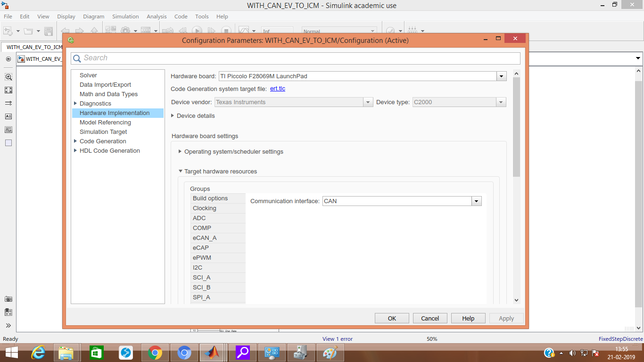Open the ert.tlc link
The height and width of the screenshot is (362, 644).
(x=278, y=89)
